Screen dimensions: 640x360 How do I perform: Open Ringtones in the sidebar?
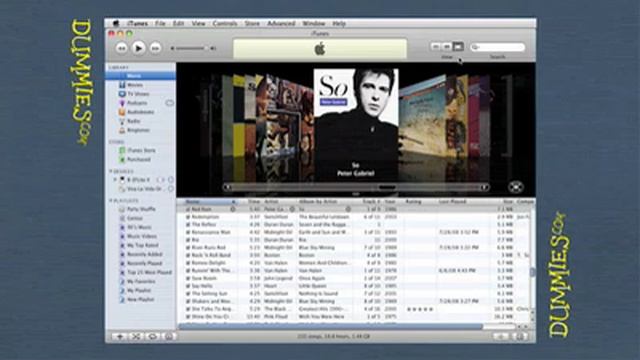[138, 130]
